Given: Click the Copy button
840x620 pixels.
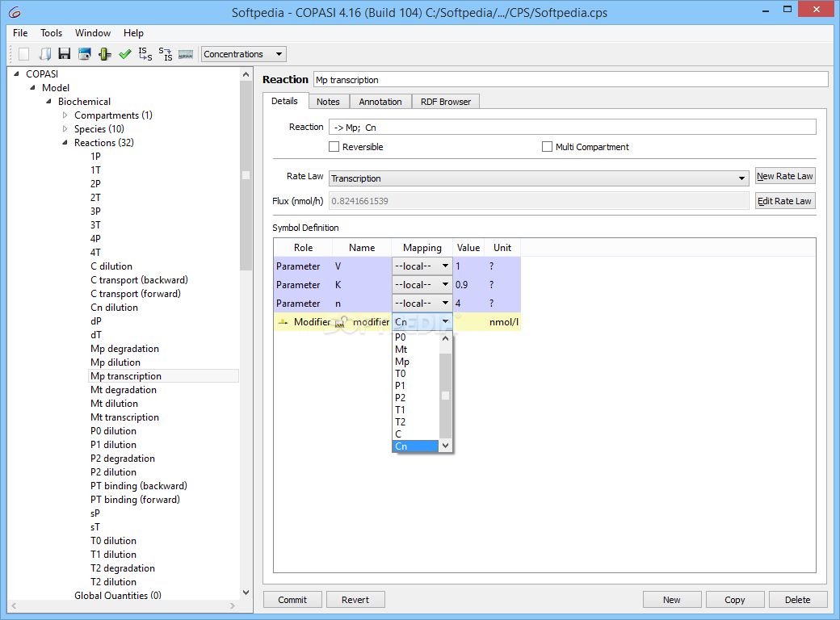Looking at the screenshot, I should click(734, 600).
